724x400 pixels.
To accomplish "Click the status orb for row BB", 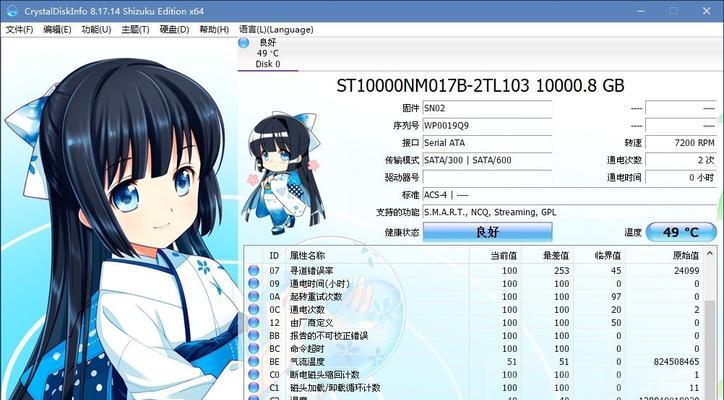I will point(253,336).
